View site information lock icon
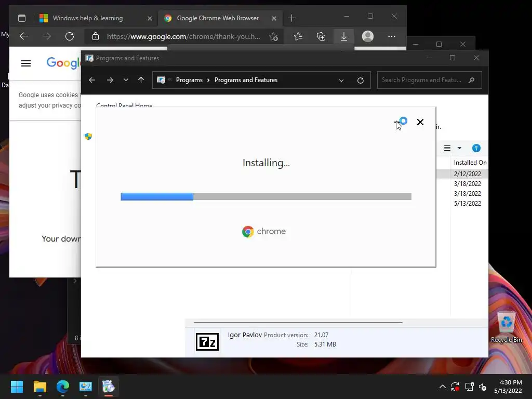Screen dimensions: 532x399 click(x=96, y=36)
